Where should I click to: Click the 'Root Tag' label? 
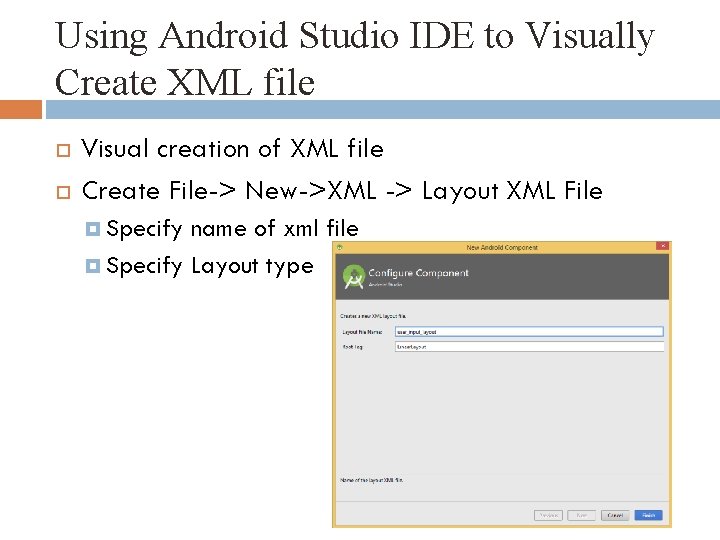click(353, 347)
